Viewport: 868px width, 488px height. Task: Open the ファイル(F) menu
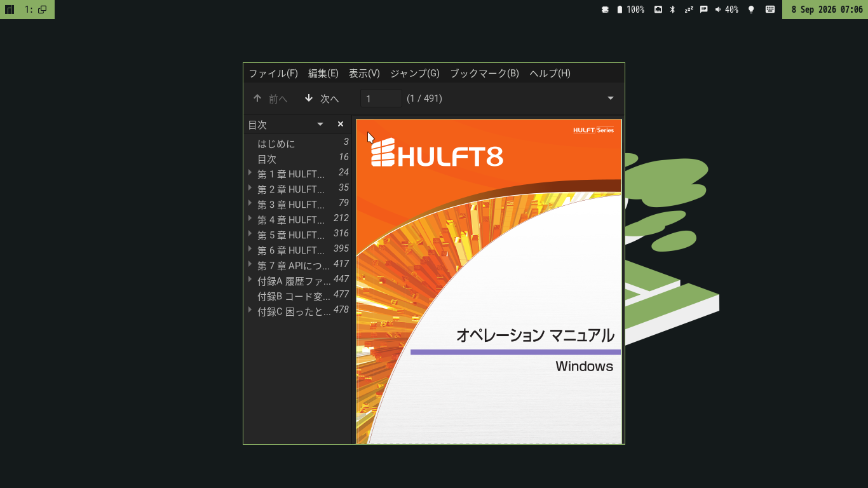click(273, 73)
